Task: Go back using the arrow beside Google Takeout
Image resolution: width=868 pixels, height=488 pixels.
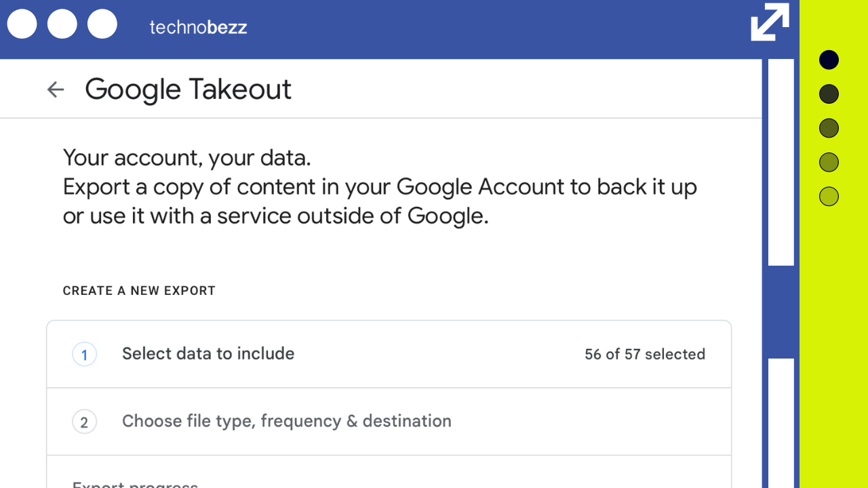Action: 56,89
